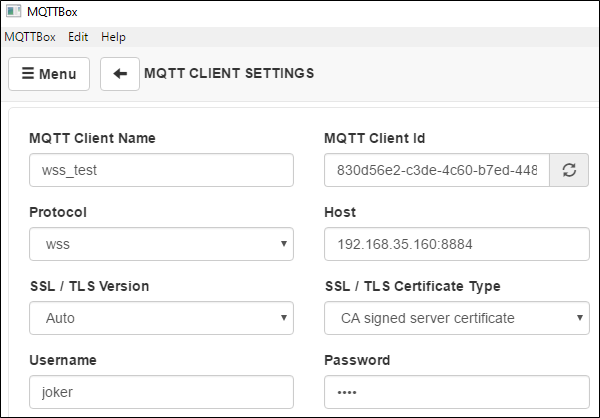Image resolution: width=600 pixels, height=418 pixels.
Task: Click the Protocol label
Action: [x=58, y=212]
